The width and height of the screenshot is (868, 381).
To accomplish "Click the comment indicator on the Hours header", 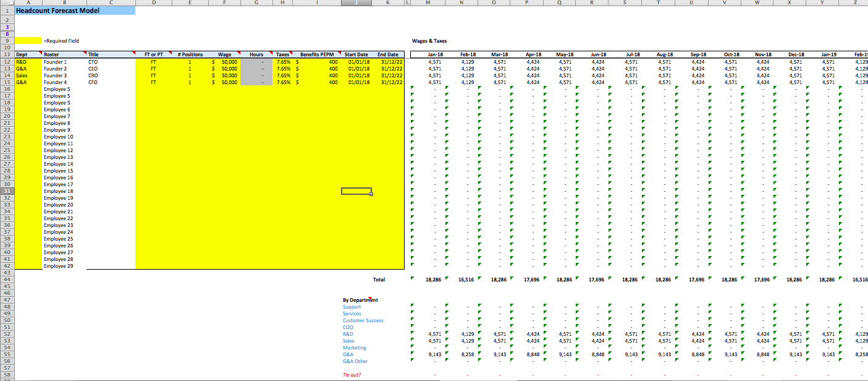I will (270, 54).
